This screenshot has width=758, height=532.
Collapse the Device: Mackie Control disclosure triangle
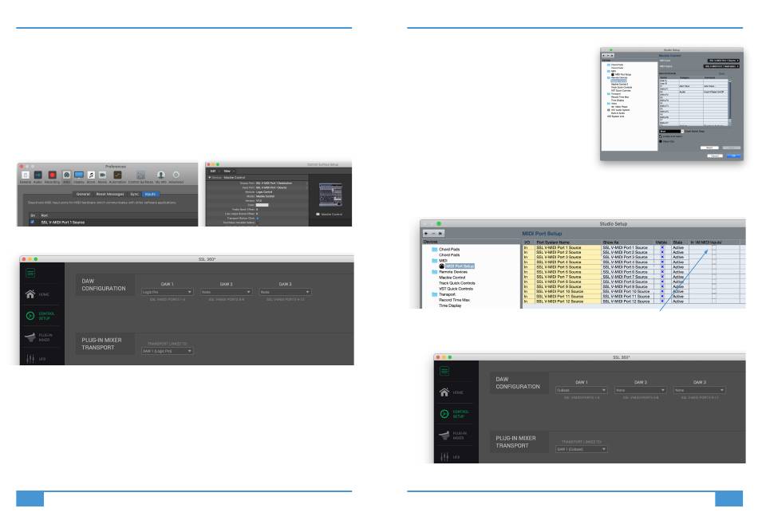(209, 178)
